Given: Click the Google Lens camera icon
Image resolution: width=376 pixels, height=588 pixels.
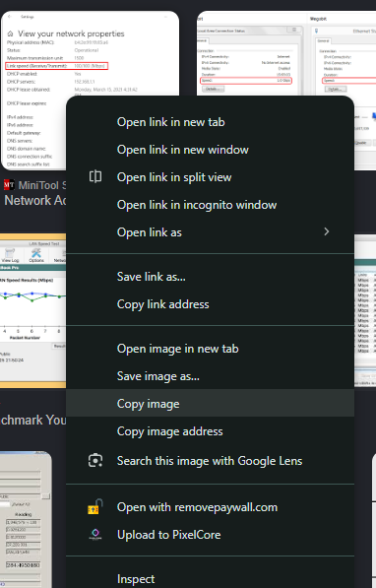Looking at the screenshot, I should 95,461.
